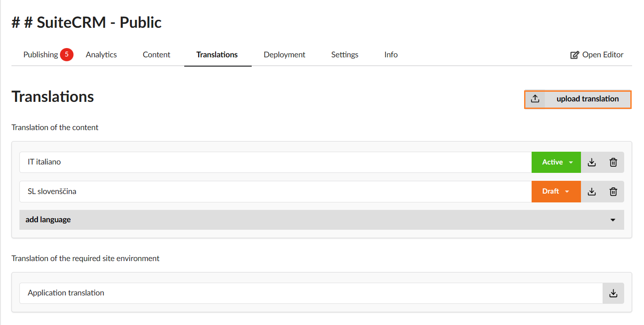This screenshot has height=325, width=644.
Task: Switch to the Analytics tab
Action: [101, 55]
